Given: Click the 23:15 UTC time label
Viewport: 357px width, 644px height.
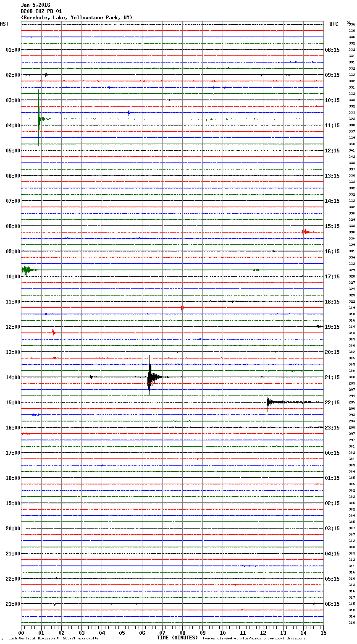Looking at the screenshot, I should (332, 428).
